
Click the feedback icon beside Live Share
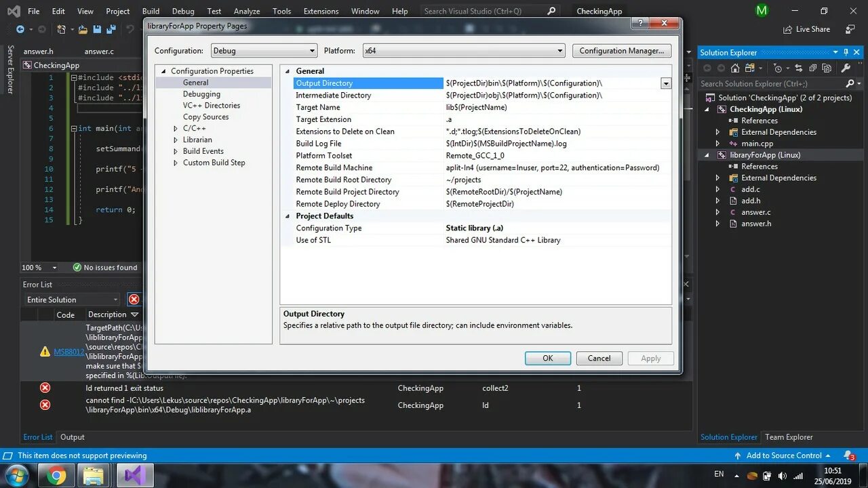850,29
